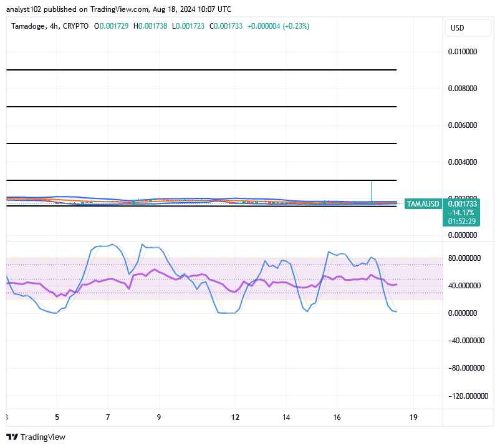Click the TradingView logo icon
Image resolution: width=500 pixels, height=448 pixels.
click(x=11, y=437)
